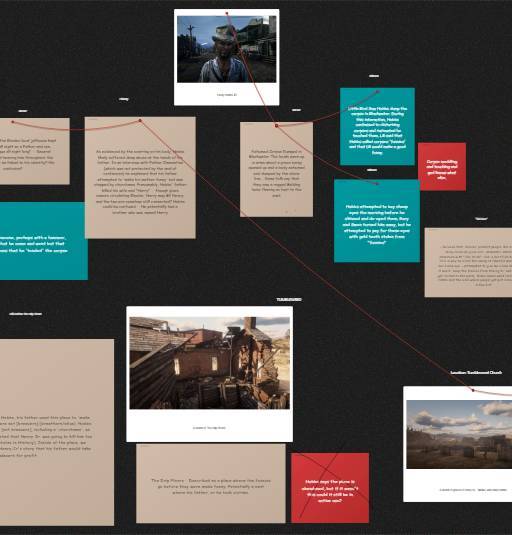Select the cut-off tan note in the upper left
Screen dimensions: 512x535
35,151
